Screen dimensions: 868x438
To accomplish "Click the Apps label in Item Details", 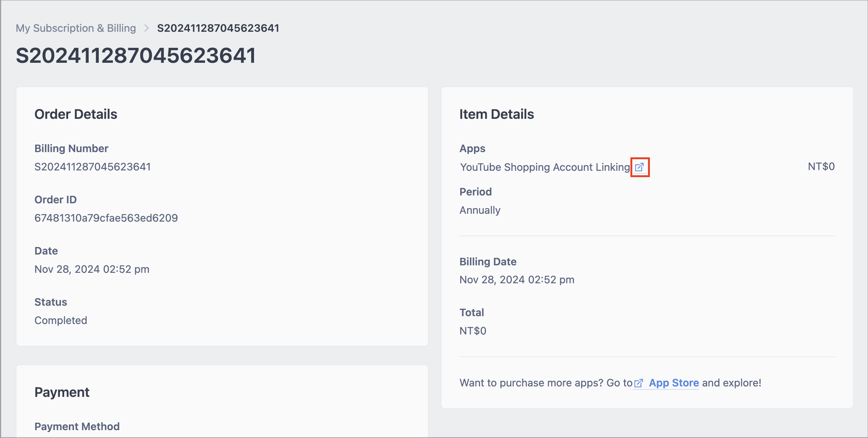I will [473, 149].
